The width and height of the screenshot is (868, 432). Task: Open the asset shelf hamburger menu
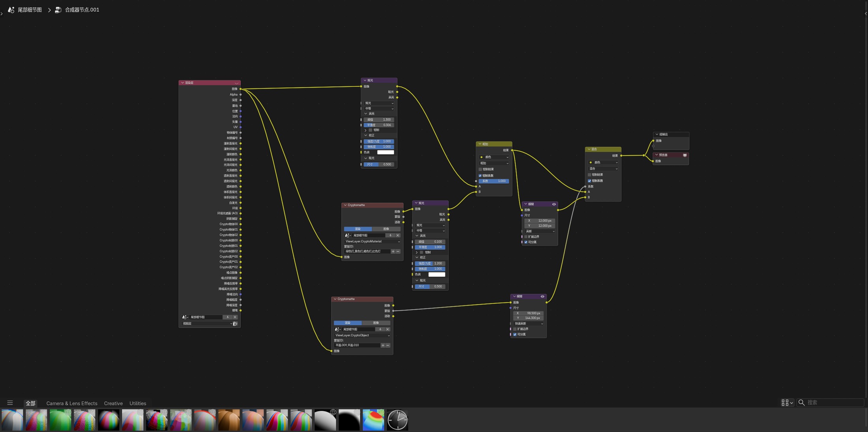click(10, 403)
